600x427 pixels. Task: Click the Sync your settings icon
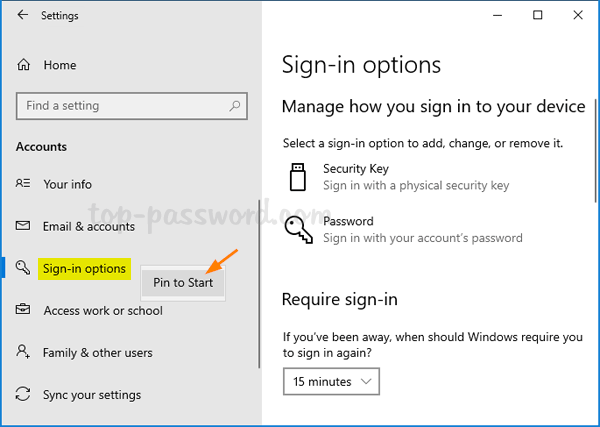[24, 394]
